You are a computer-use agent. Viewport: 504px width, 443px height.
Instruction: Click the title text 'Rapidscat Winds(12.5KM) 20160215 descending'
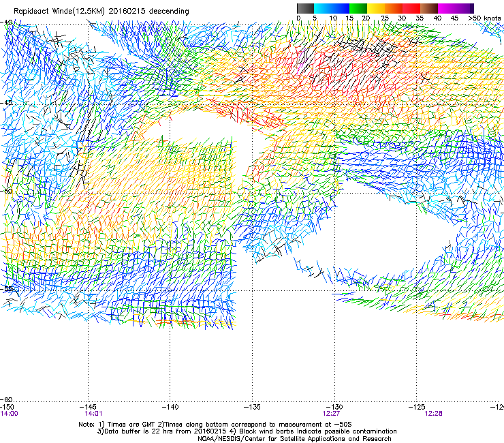pos(101,12)
